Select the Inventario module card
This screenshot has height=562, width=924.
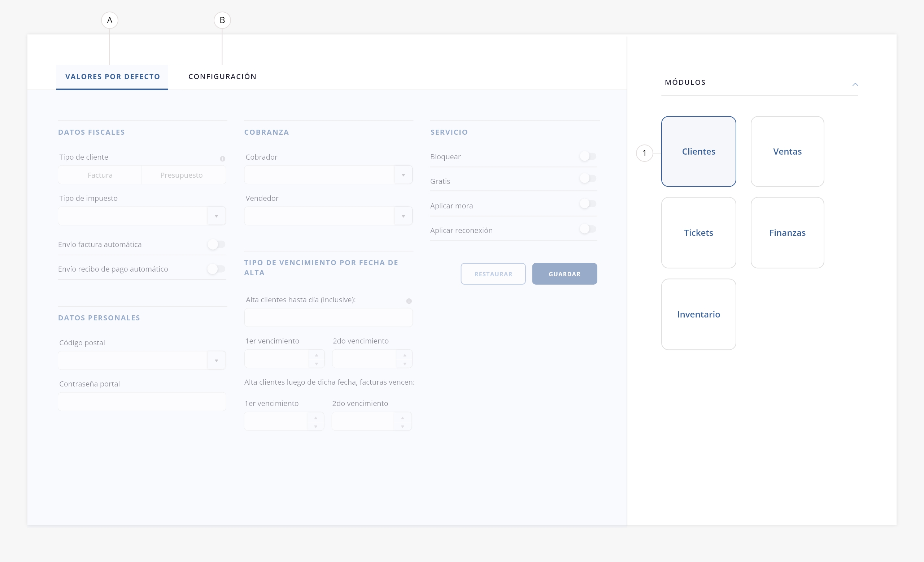click(698, 314)
